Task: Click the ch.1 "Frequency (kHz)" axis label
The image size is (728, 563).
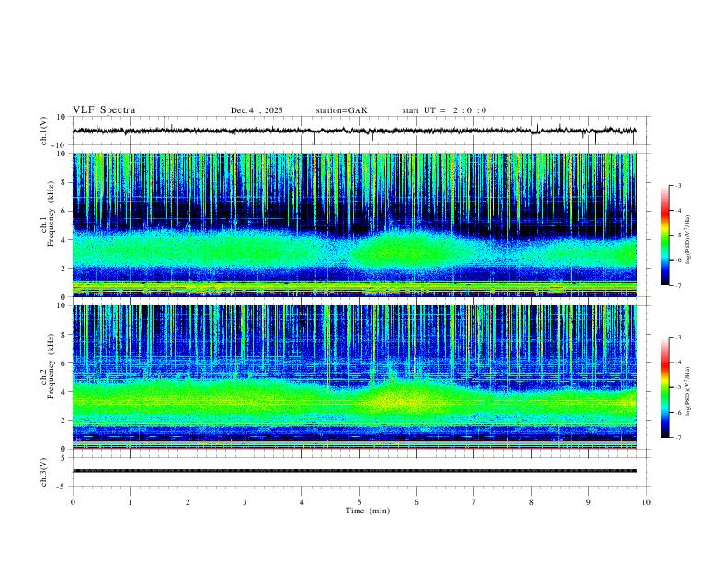Action: (x=51, y=213)
